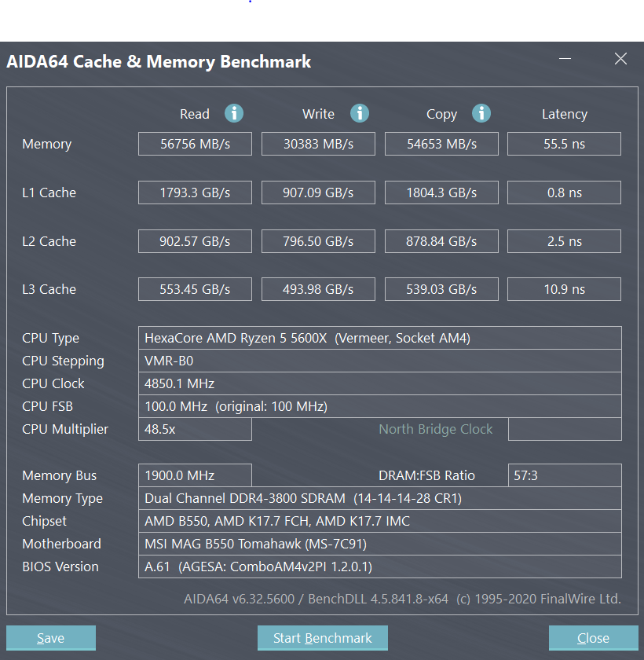Click the empty North Bridge Clock field

(x=565, y=429)
